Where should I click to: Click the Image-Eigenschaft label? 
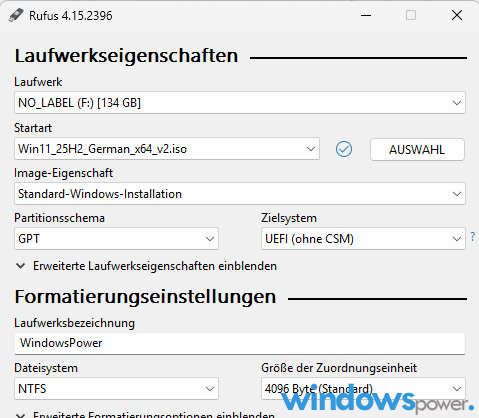(x=64, y=173)
